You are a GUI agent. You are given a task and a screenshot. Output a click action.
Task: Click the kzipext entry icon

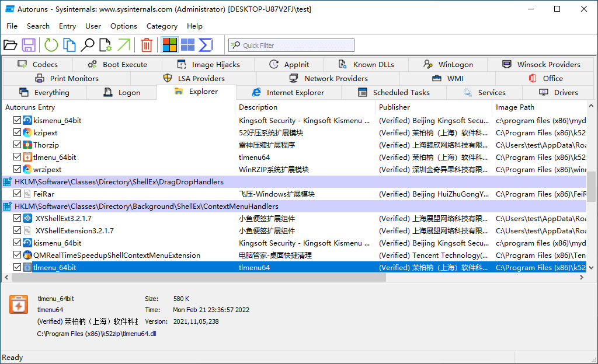click(27, 133)
